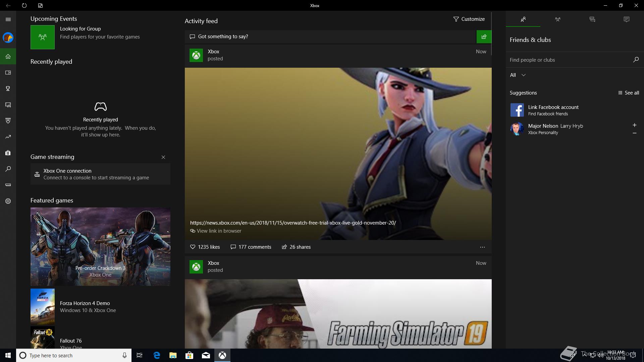The height and width of the screenshot is (362, 644).
Task: Open more options on Overwatch post
Action: pyautogui.click(x=482, y=247)
